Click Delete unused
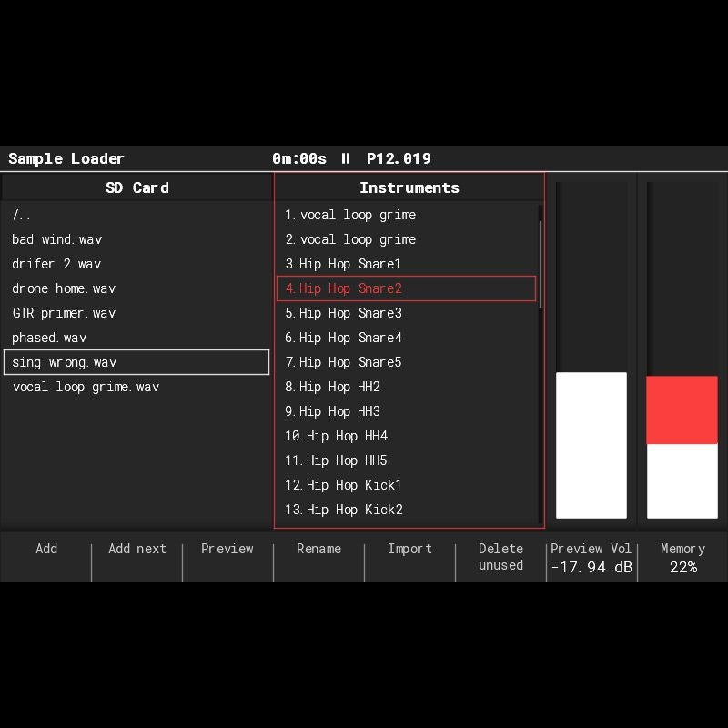The image size is (728, 728). point(501,556)
